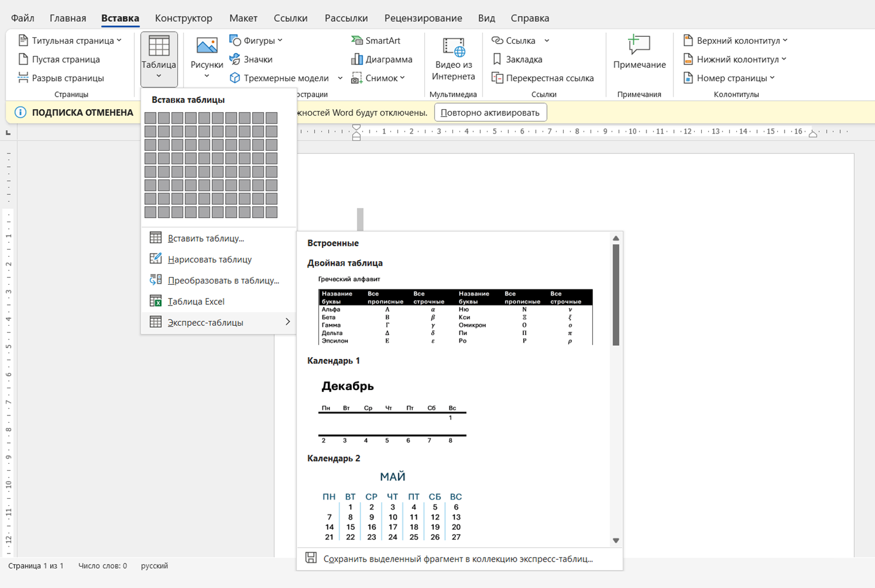Expand the Верхний колонтитул dropdown arrow

tap(785, 40)
